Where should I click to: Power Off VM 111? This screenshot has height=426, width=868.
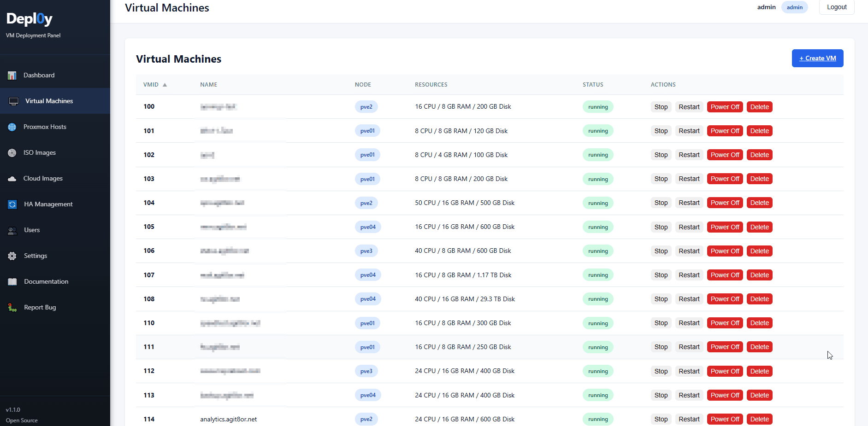725,347
